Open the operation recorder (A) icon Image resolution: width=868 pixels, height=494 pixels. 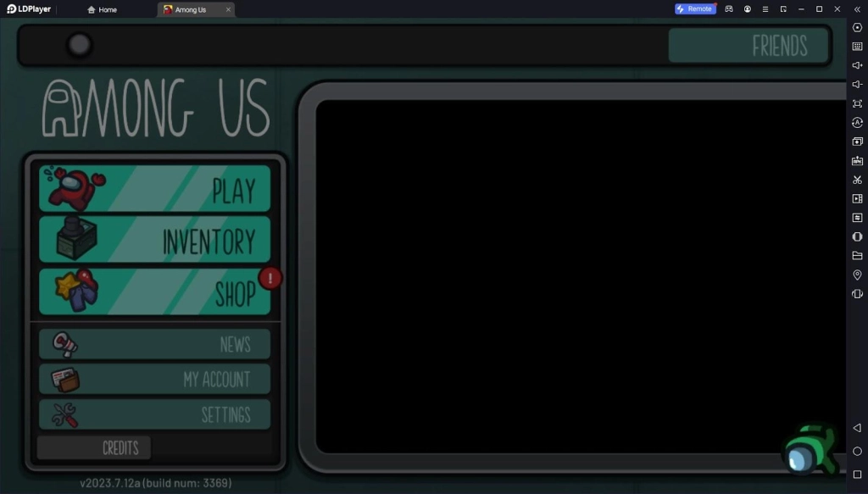[x=857, y=122]
